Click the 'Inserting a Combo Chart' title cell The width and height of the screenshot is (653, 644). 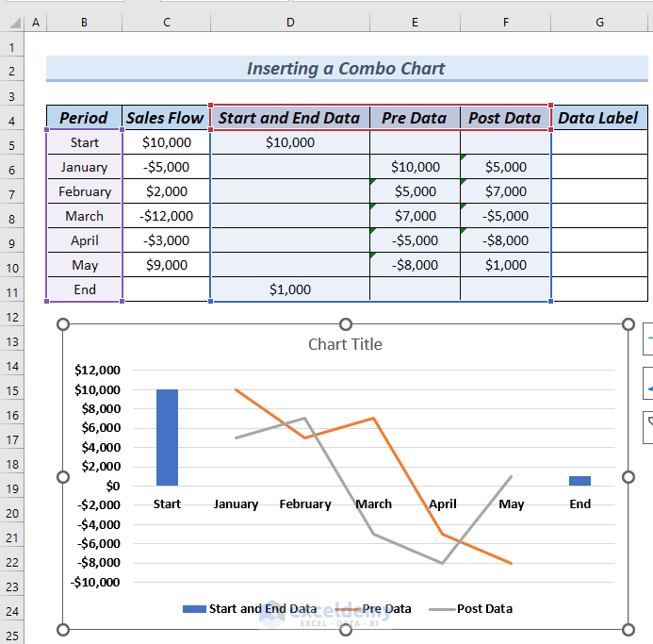pyautogui.click(x=347, y=68)
